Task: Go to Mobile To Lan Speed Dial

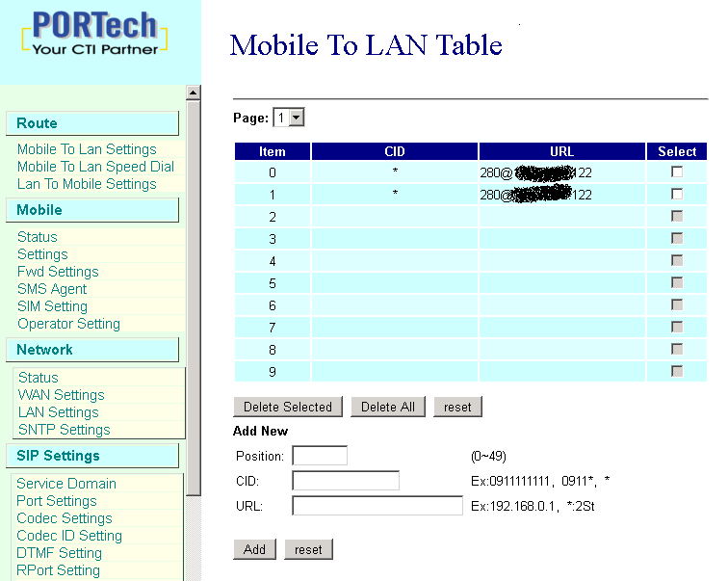Action: click(x=95, y=167)
